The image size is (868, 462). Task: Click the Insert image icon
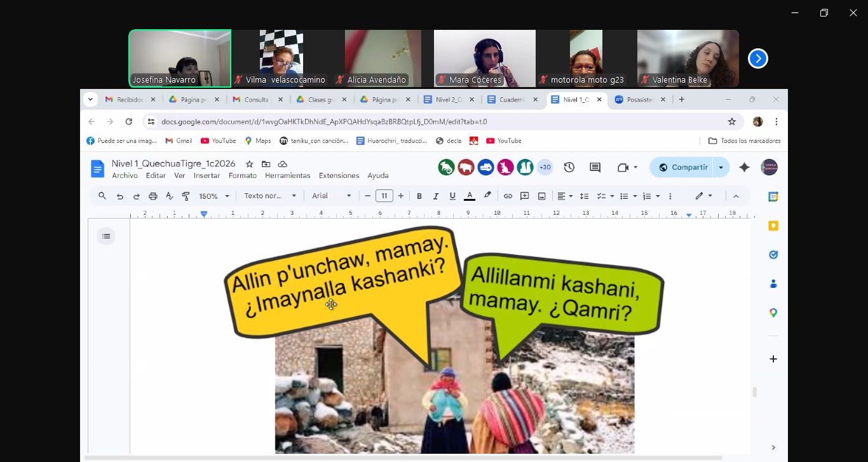[541, 196]
